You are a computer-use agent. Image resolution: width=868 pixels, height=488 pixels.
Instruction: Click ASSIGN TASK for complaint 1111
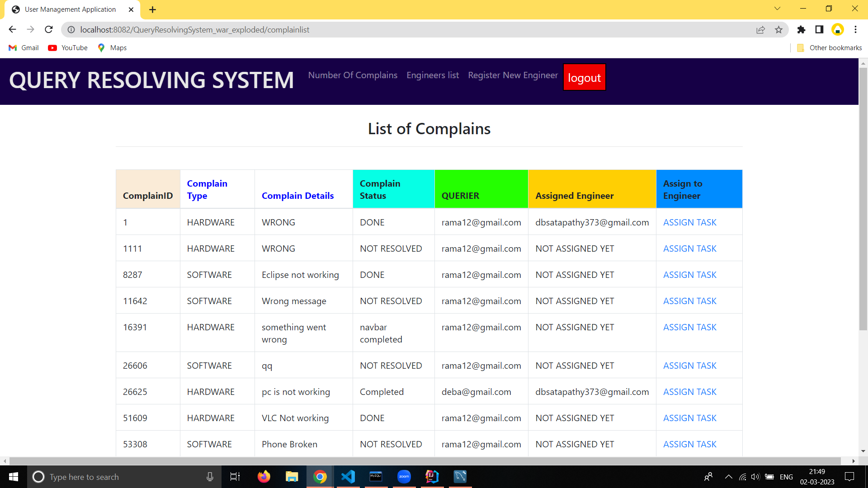point(689,249)
